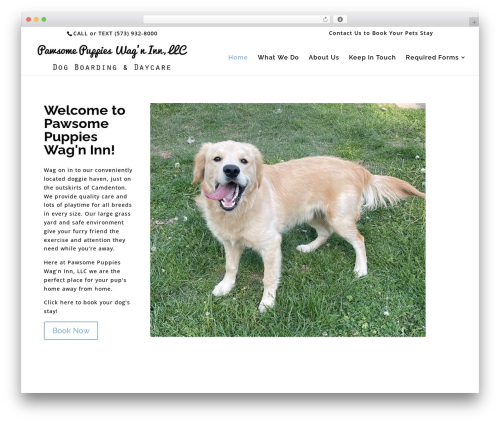
Task: Go to the What We Do page
Action: click(x=278, y=57)
